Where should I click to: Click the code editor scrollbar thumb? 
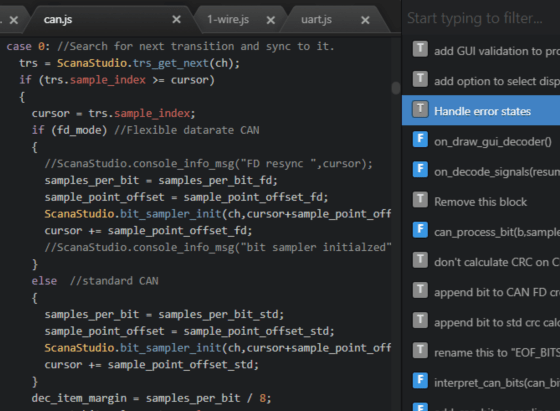pos(396,88)
